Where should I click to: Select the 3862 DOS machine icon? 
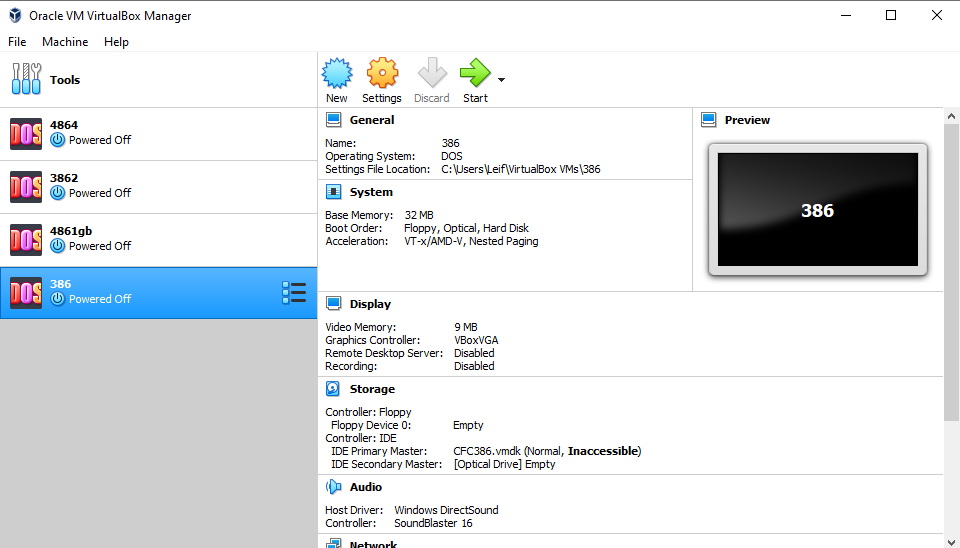coord(26,187)
